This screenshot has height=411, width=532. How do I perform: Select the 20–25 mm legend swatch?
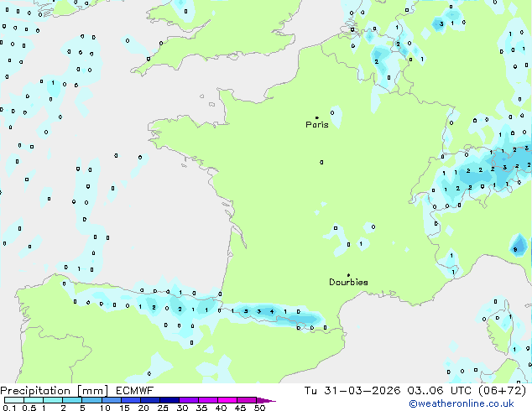pyautogui.click(x=149, y=400)
